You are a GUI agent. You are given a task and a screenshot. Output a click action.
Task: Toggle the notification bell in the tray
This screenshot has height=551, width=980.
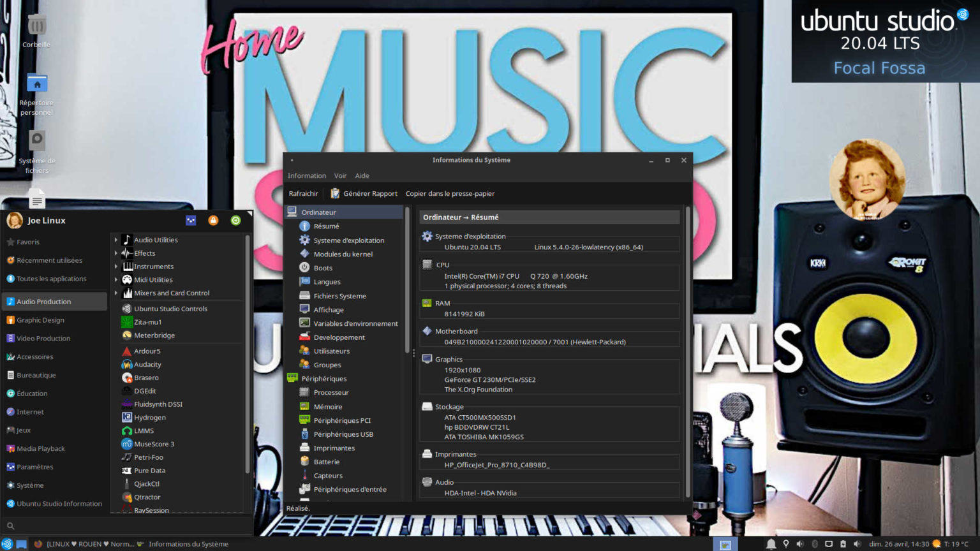[x=771, y=544]
